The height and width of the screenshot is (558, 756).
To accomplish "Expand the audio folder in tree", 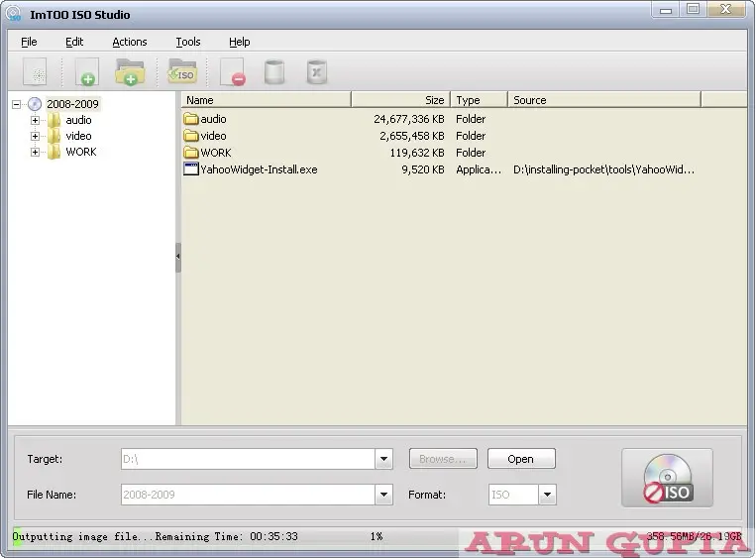I will click(35, 120).
